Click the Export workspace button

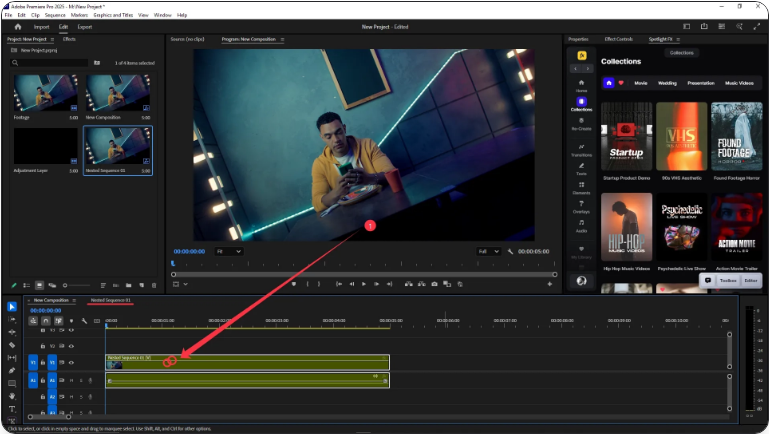pos(85,26)
